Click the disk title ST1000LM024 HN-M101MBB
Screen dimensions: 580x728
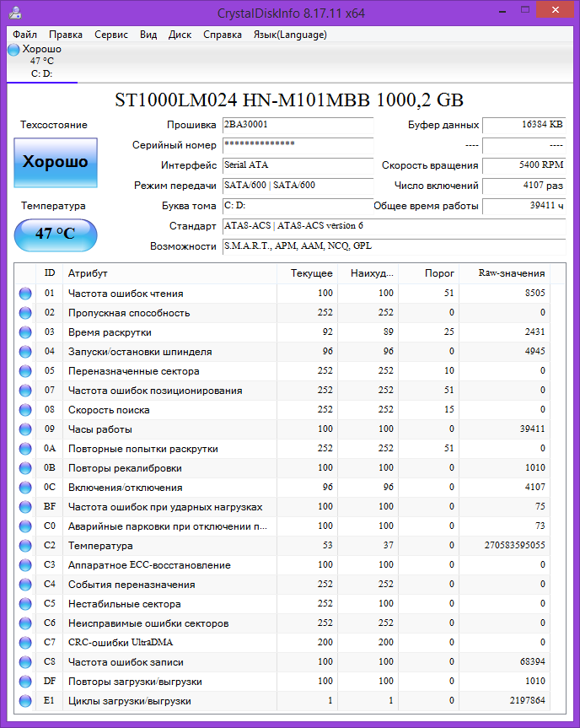pyautogui.click(x=242, y=100)
